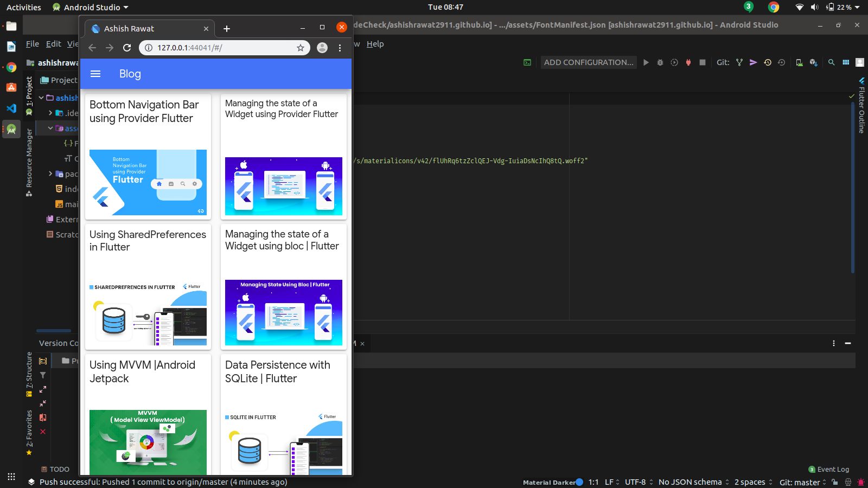Image resolution: width=868 pixels, height=488 pixels.
Task: Collapse the assets folder in project tree
Action: [50, 129]
